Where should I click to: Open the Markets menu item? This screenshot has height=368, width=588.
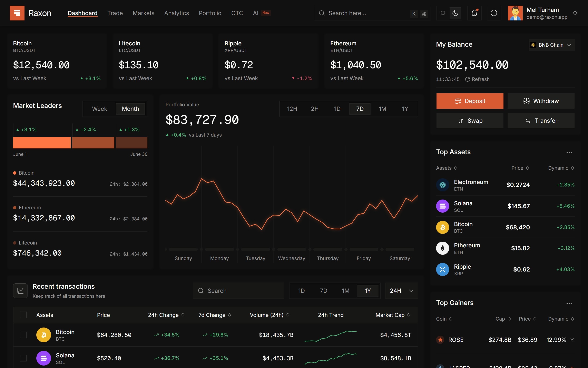coord(143,13)
